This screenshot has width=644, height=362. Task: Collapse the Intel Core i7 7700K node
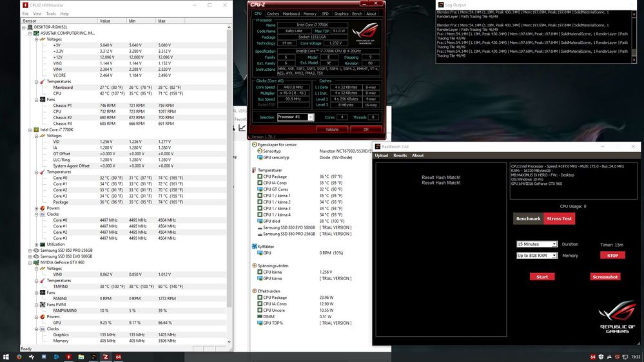(x=30, y=129)
